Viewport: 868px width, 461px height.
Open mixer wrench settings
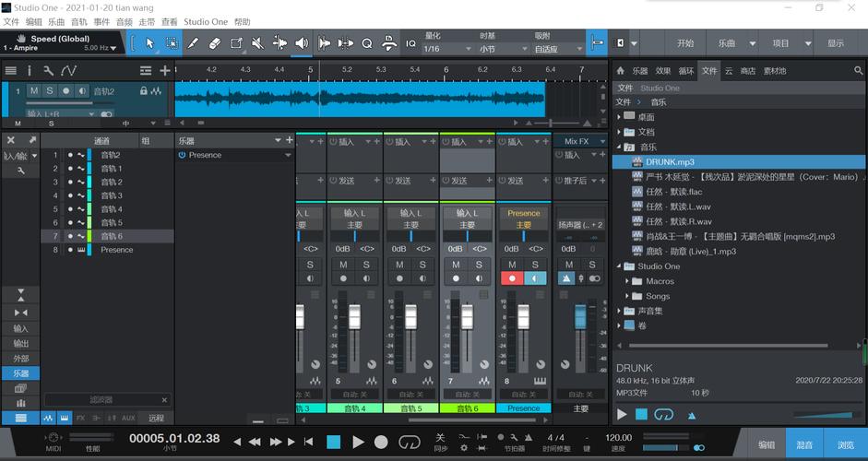coord(21,171)
